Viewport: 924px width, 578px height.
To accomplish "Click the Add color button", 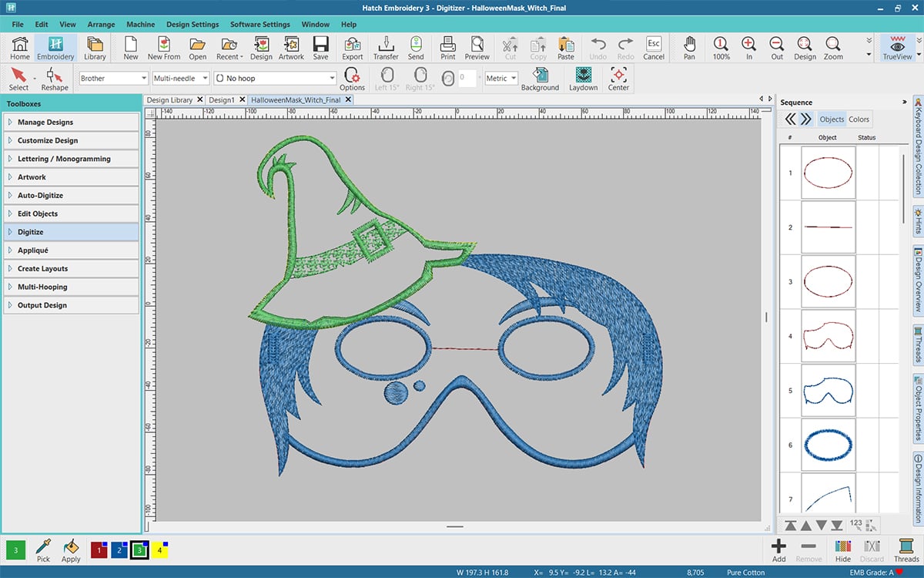I will [779, 549].
